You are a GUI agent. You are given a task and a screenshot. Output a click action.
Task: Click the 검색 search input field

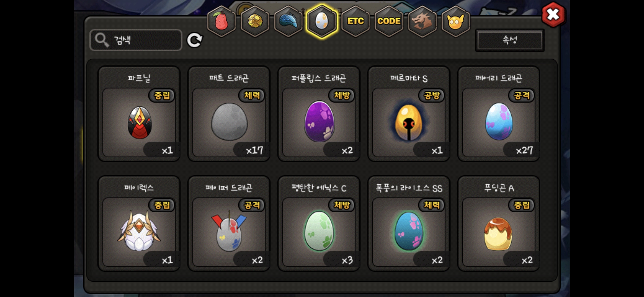point(136,40)
